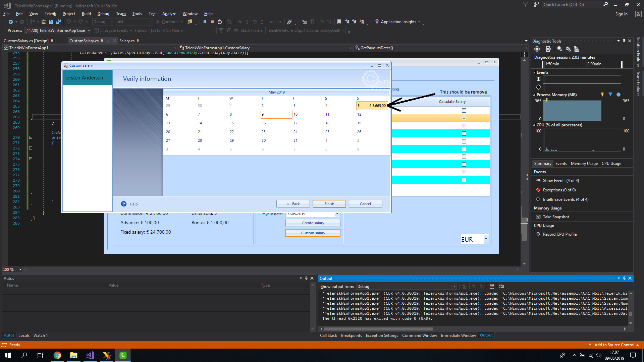This screenshot has width=644, height=362.
Task: Open Visual Studio from Windows taskbar
Action: click(x=90, y=355)
